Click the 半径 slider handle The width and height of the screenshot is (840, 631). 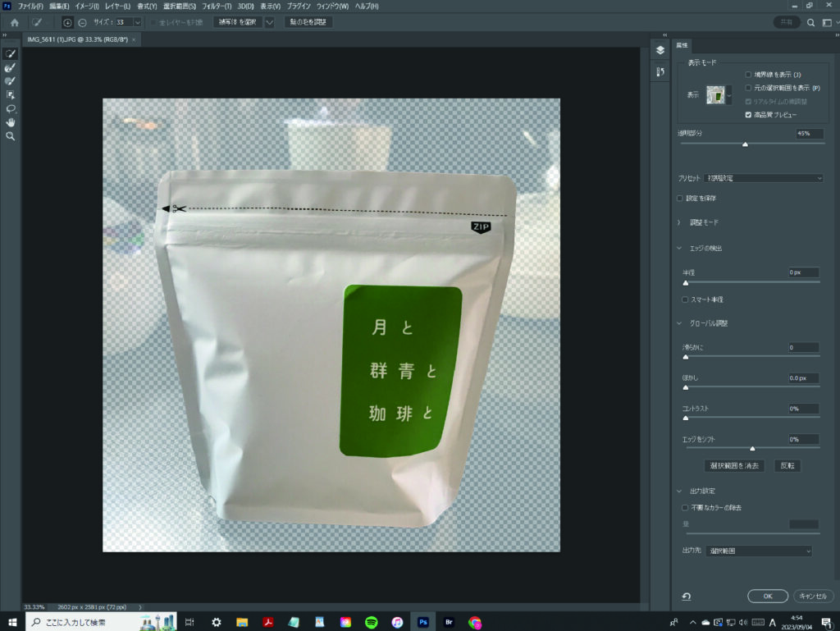coord(686,283)
